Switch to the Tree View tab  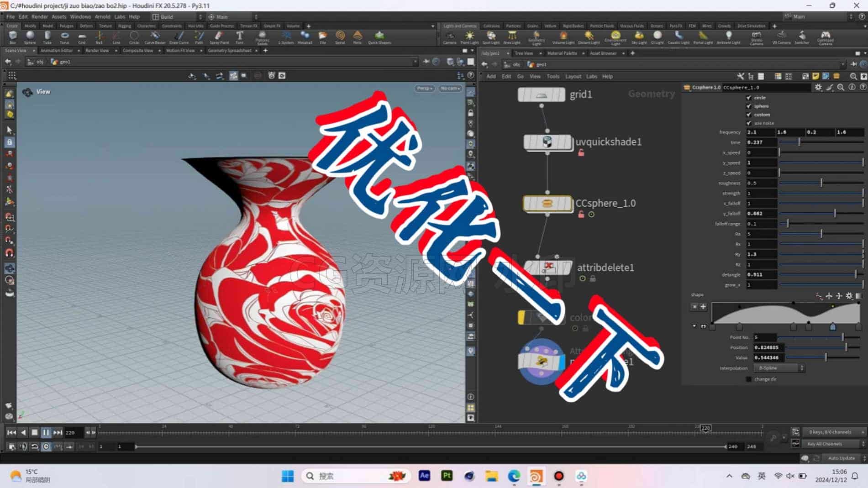pos(524,53)
